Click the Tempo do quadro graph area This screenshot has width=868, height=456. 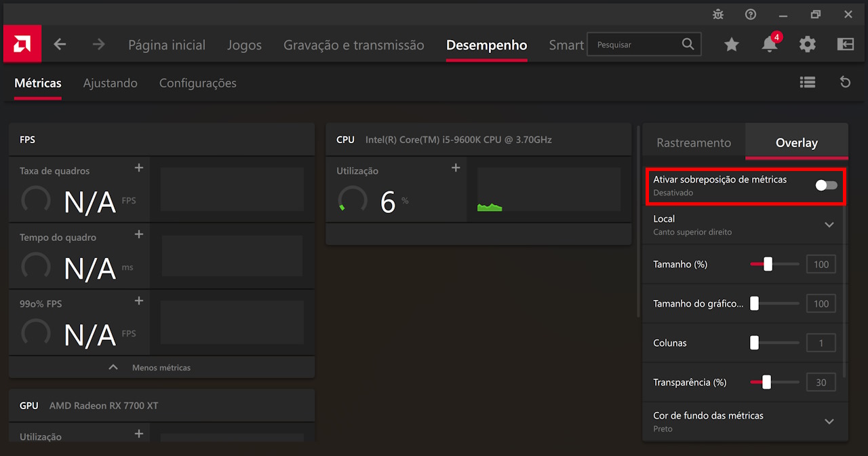click(x=231, y=256)
